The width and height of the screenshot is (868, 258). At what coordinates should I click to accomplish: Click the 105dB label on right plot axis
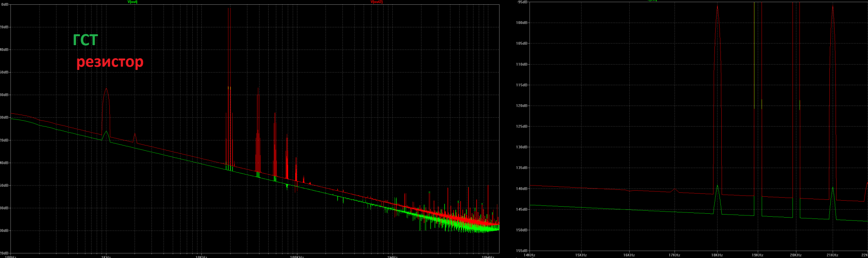522,43
